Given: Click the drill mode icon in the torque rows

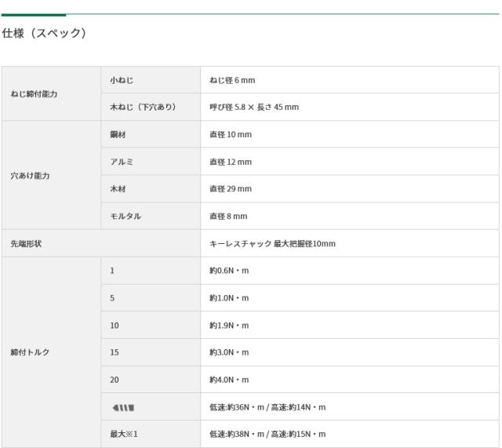Looking at the screenshot, I should click(123, 408).
